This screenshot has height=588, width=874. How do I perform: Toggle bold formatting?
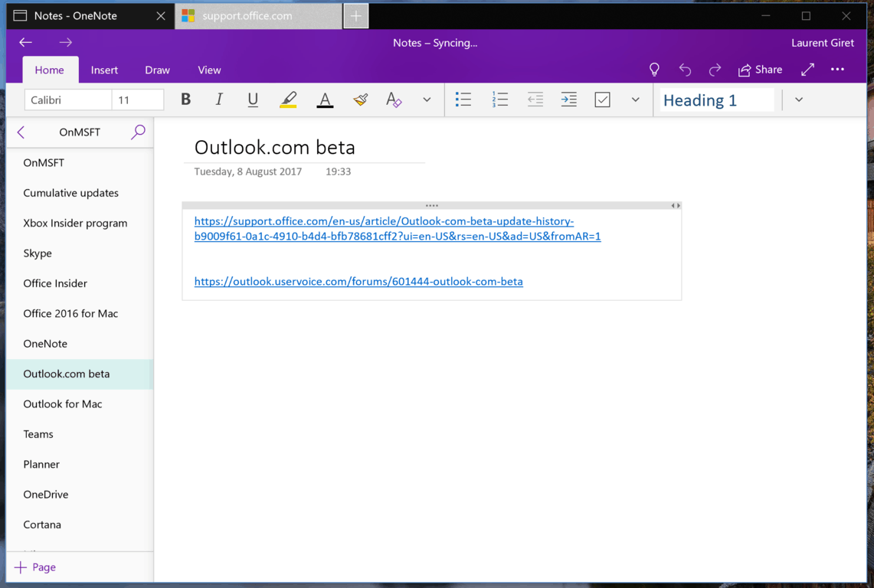pos(185,100)
